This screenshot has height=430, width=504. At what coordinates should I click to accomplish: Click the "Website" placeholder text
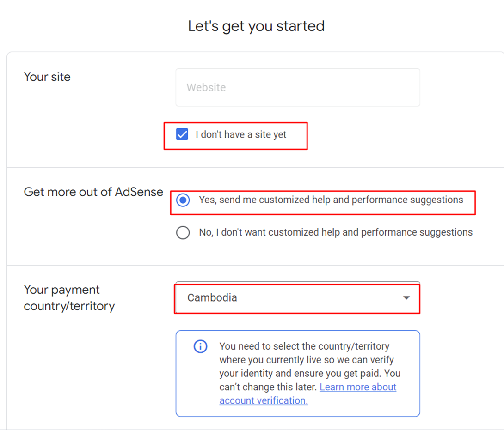206,87
